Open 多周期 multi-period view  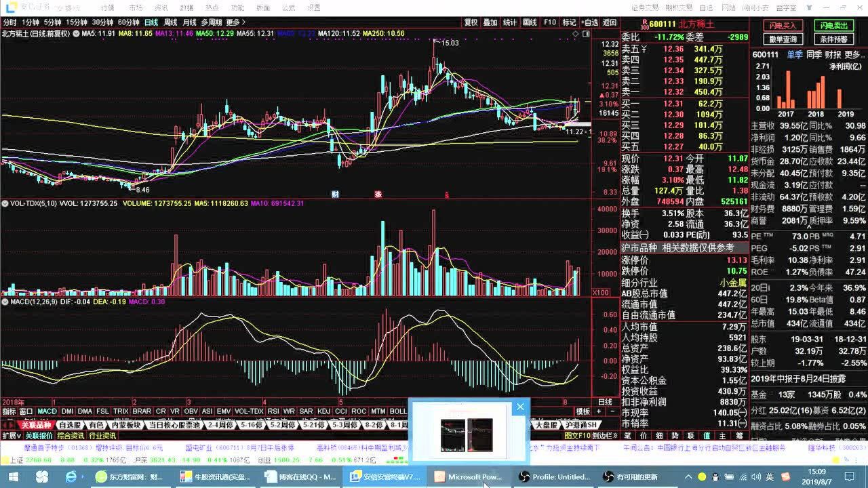211,22
